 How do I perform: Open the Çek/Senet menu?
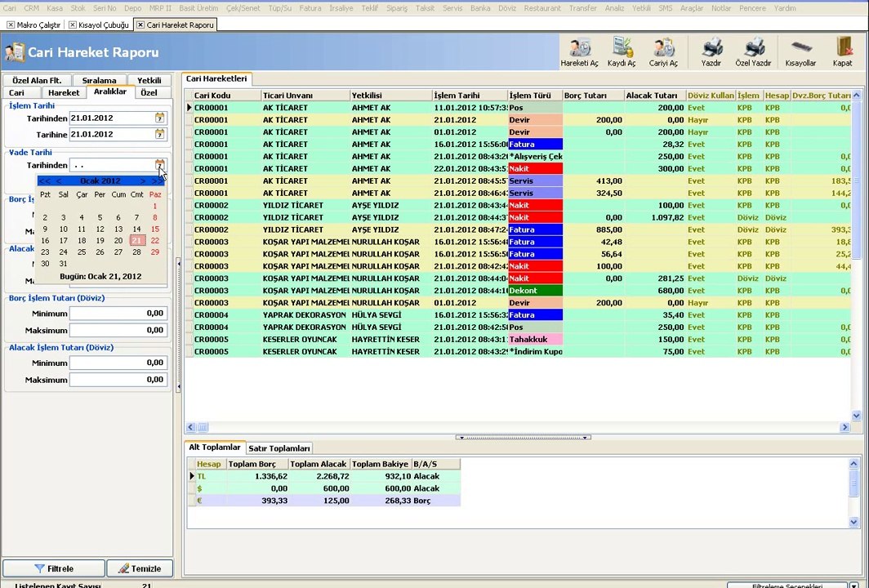tap(243, 8)
